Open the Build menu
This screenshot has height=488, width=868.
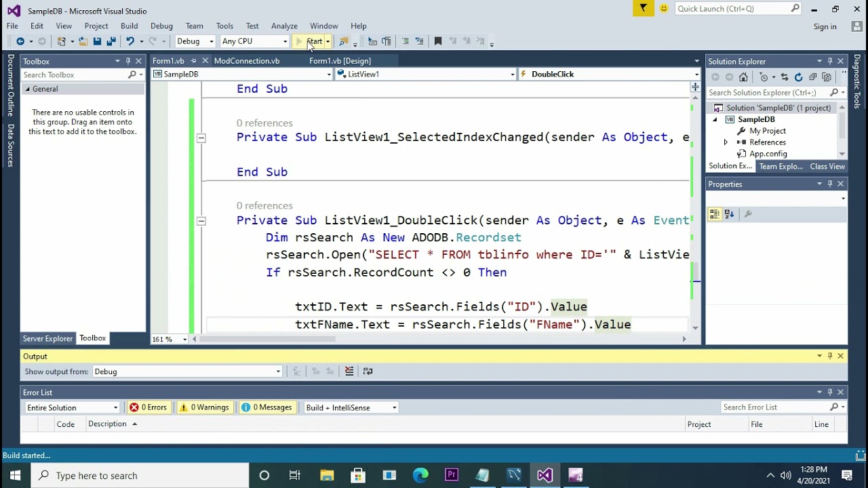[129, 26]
